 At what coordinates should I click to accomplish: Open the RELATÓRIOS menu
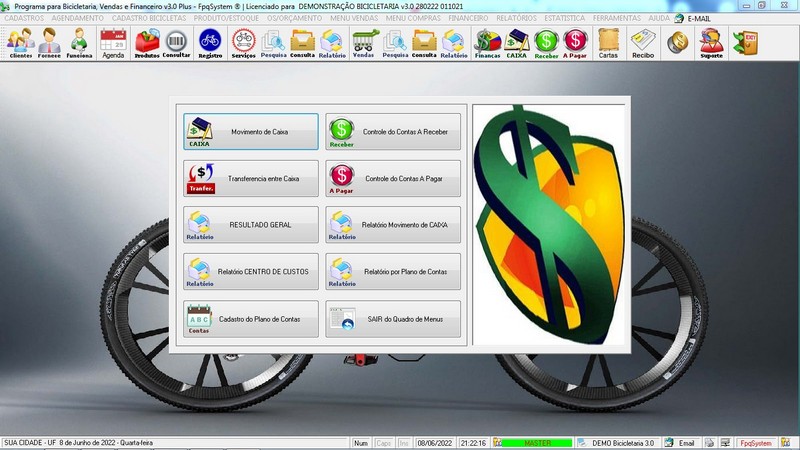[516, 18]
